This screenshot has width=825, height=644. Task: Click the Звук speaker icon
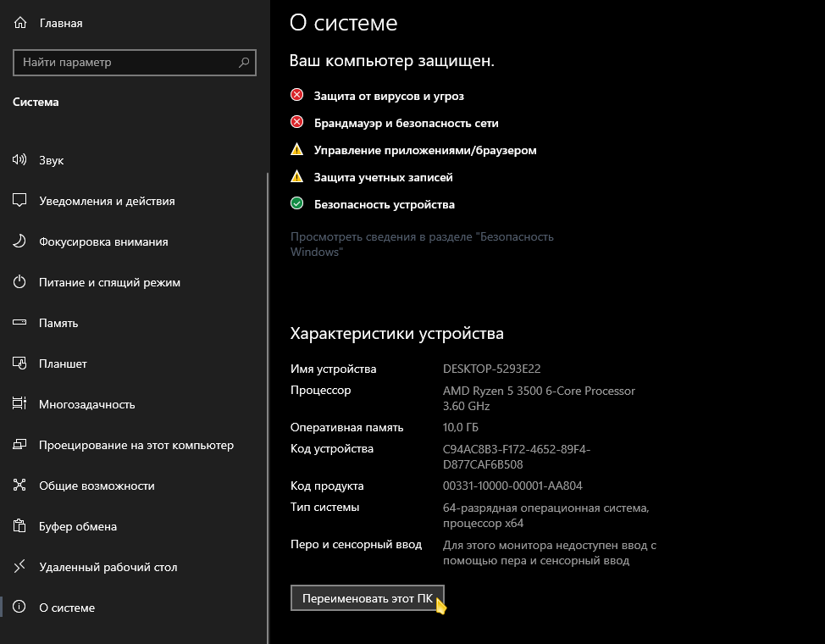coord(19,159)
